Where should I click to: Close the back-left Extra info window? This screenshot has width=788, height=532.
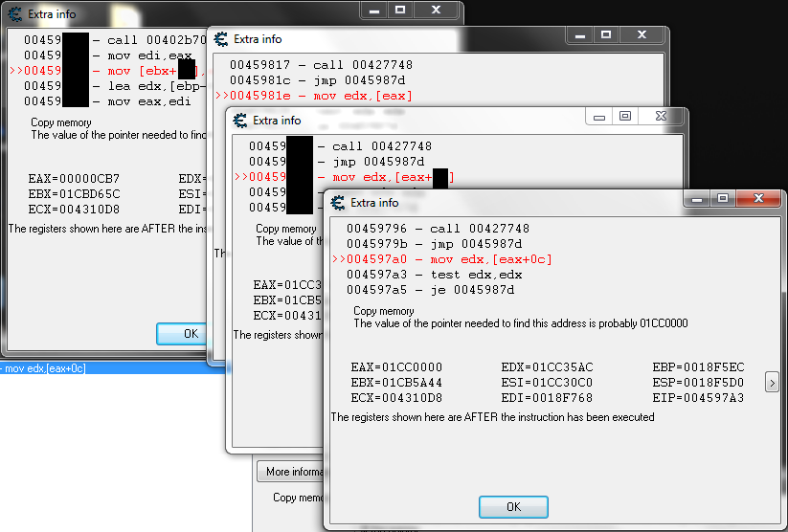pos(437,10)
